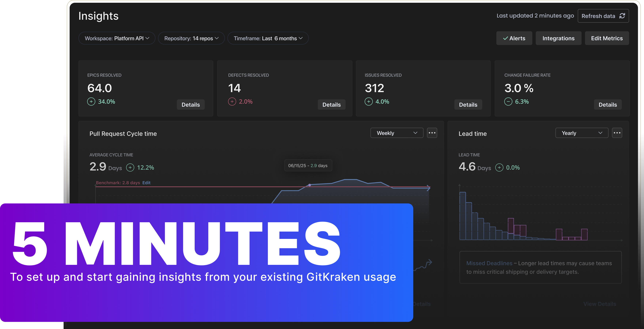This screenshot has width=644, height=329.
Task: Open Details for Change Failure Rate
Action: point(607,105)
